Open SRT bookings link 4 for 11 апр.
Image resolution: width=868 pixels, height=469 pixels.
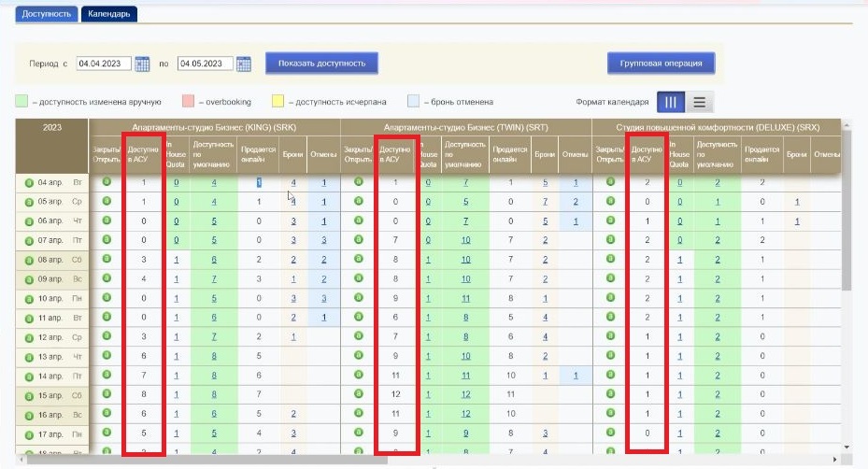546,318
